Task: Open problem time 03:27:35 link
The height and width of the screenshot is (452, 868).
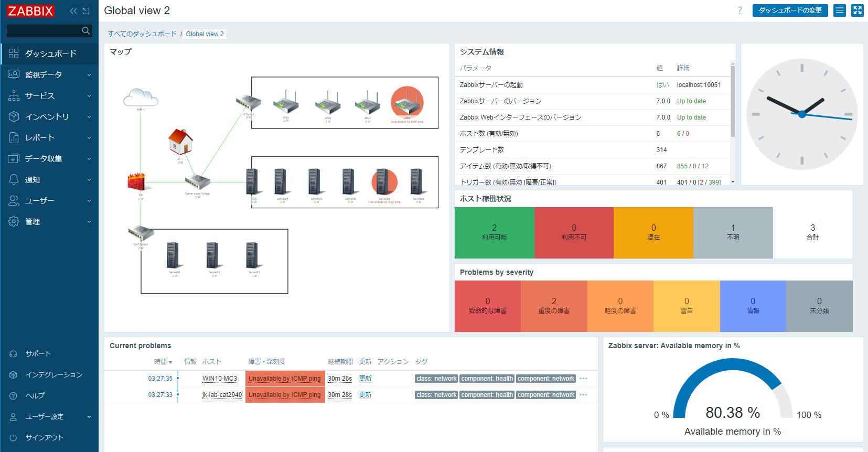Action: (160, 379)
